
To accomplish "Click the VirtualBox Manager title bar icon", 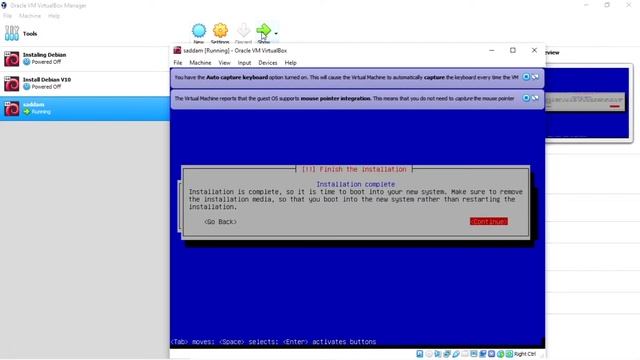I will coord(4,5).
